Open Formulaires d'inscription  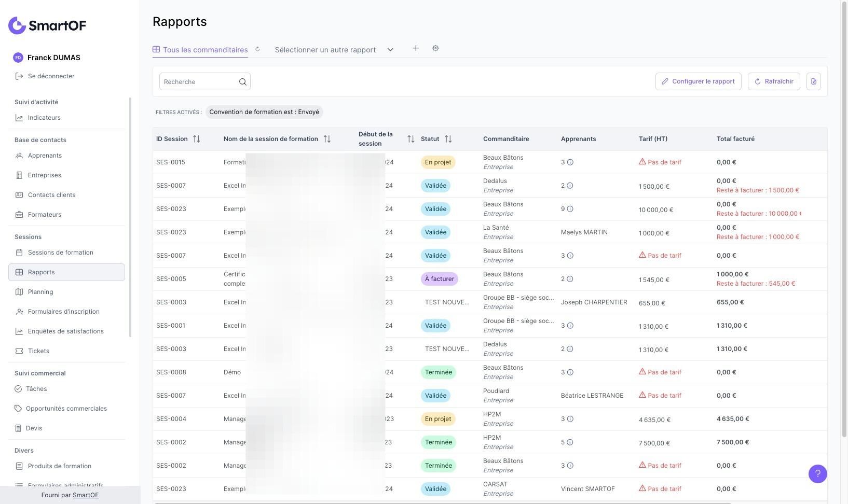tap(64, 312)
